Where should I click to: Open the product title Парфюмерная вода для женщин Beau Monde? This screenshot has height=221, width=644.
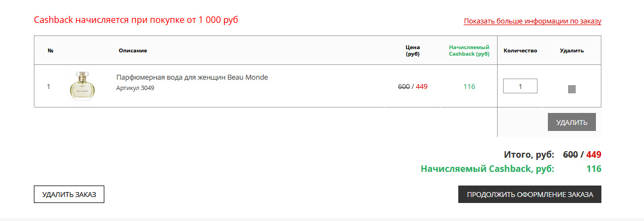(x=192, y=77)
